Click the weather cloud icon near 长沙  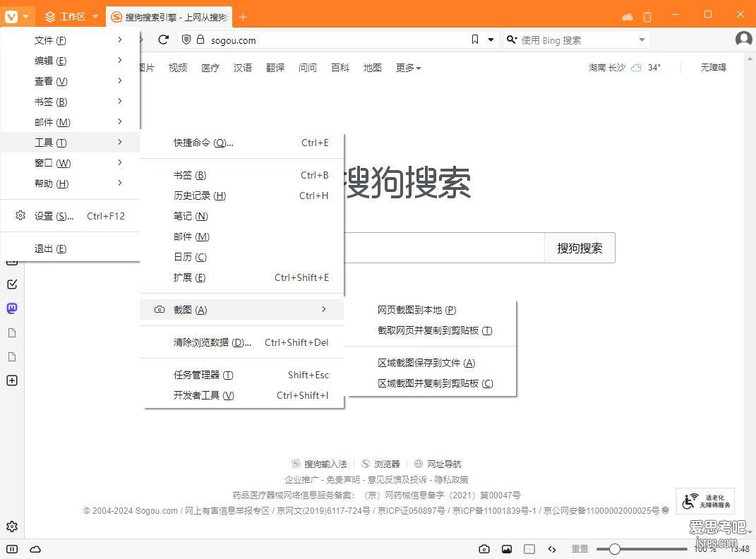(x=637, y=68)
